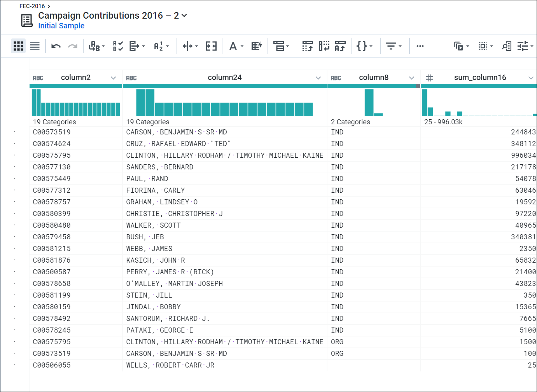Click cell 'BUSH, JEB'
The height and width of the screenshot is (392, 537).
(x=145, y=237)
